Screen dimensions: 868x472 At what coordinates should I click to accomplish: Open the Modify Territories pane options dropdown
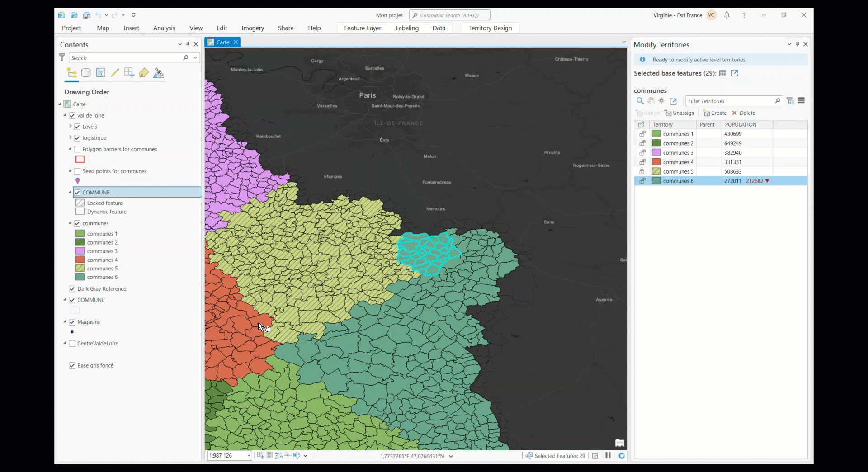pyautogui.click(x=789, y=44)
